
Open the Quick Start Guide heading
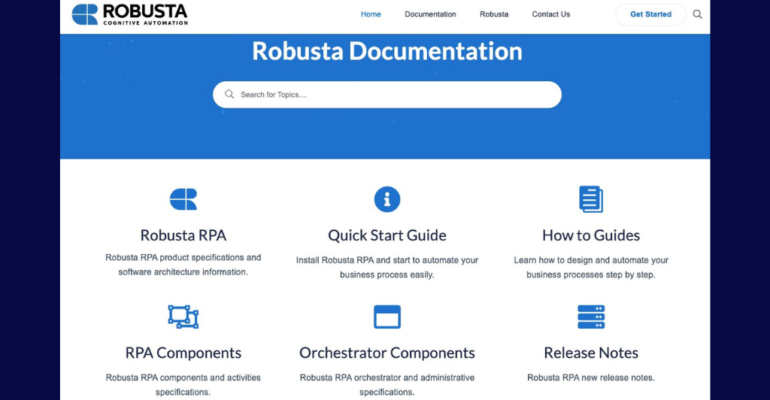[387, 235]
